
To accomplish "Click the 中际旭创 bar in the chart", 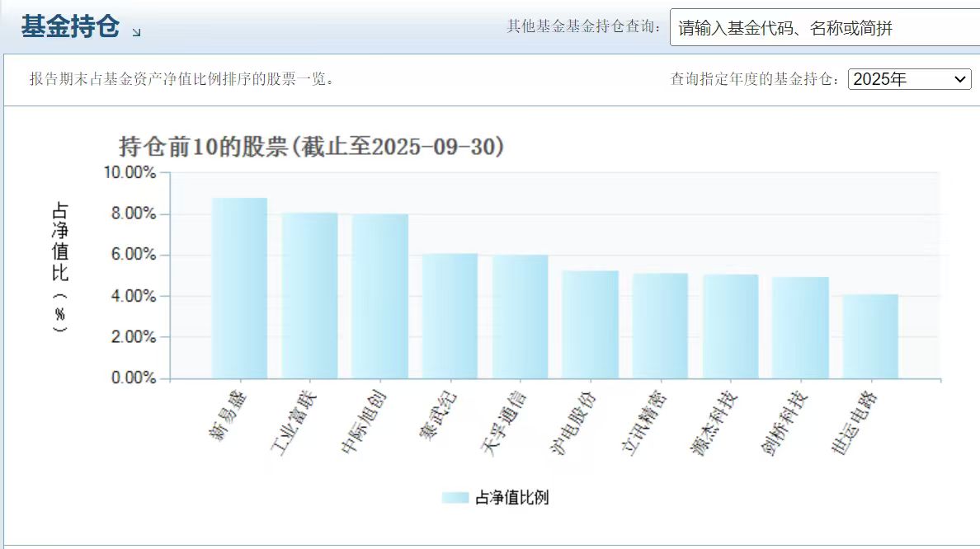I will pos(380,296).
